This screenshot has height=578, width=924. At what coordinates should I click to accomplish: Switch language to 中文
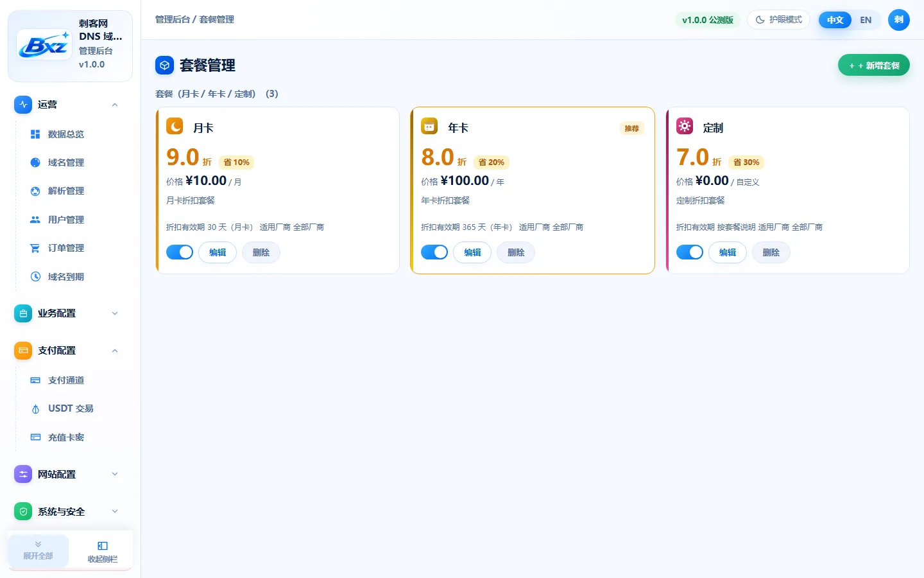coord(835,20)
